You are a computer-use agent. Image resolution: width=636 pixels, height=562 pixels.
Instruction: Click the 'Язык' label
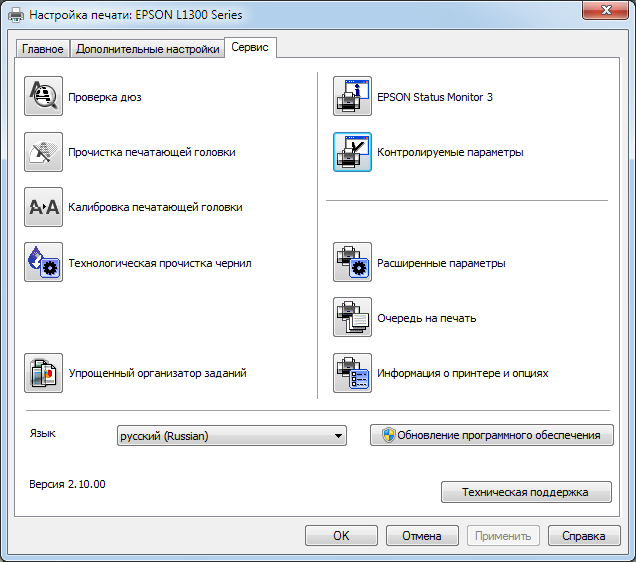point(43,433)
